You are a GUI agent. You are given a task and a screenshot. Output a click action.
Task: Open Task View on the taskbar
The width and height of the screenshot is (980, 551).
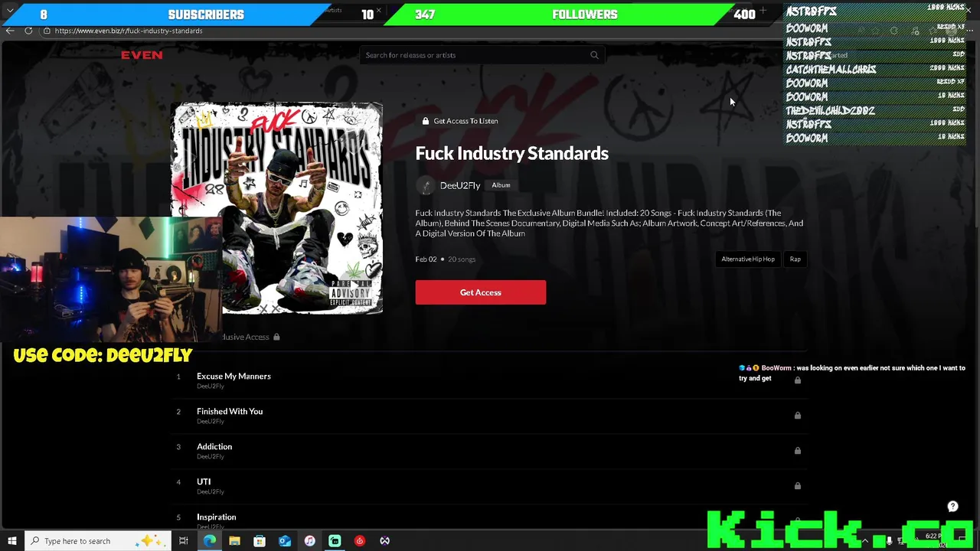click(x=184, y=541)
